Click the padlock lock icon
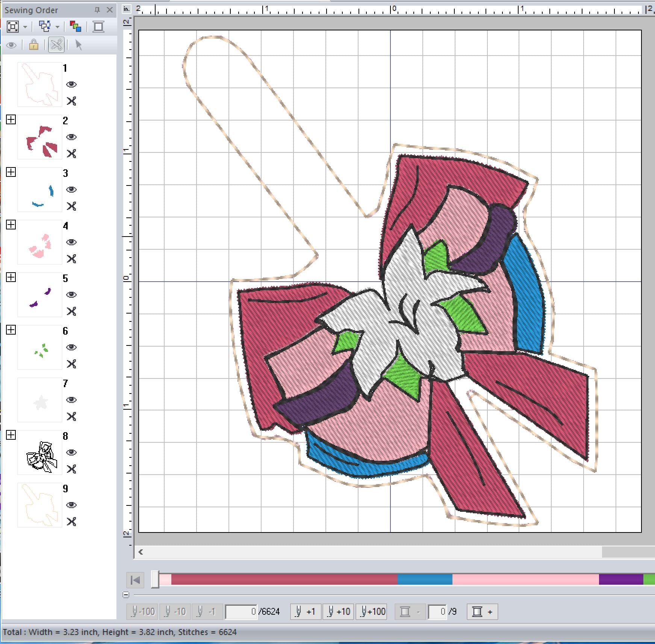Viewport: 655px width, 644px height. [x=34, y=45]
